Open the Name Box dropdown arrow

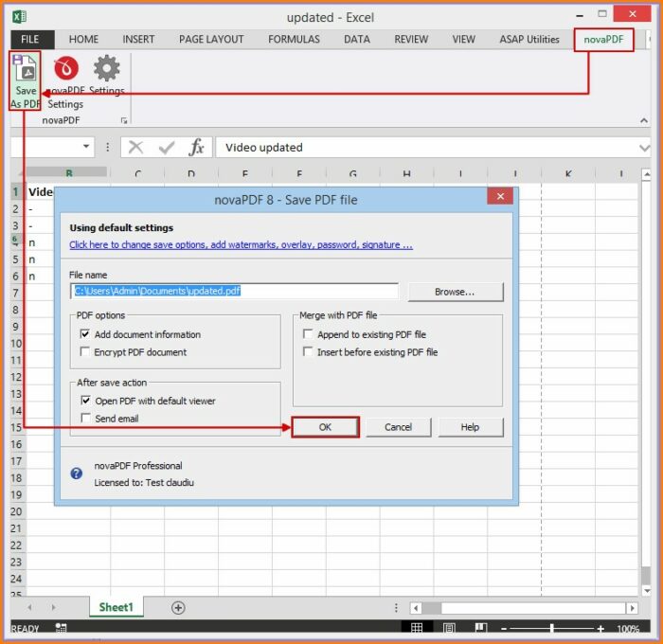point(86,146)
